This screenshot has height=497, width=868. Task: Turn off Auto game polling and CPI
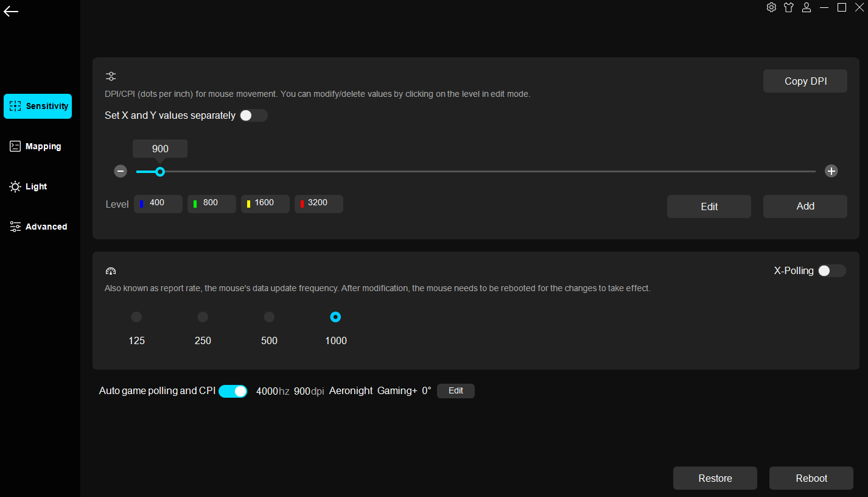(x=233, y=391)
